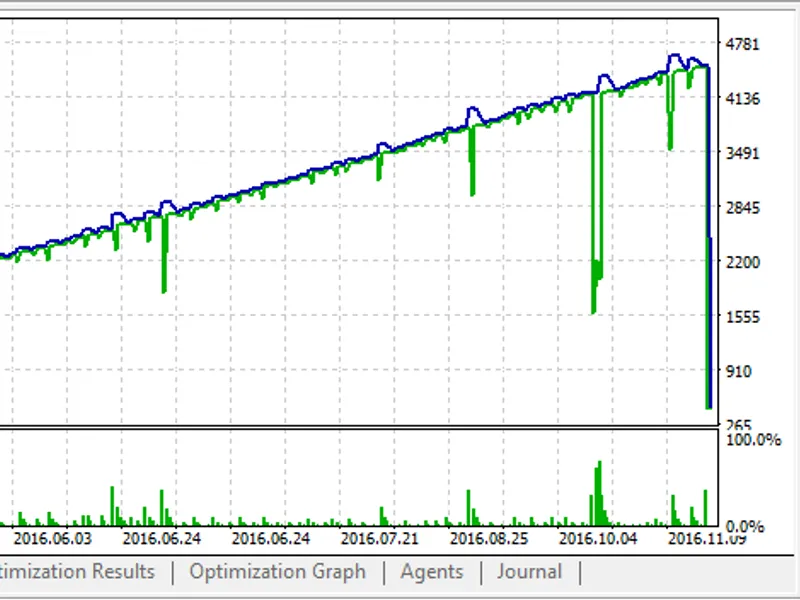The height and width of the screenshot is (600, 800).
Task: Click the 910 axis value
Action: tap(738, 371)
